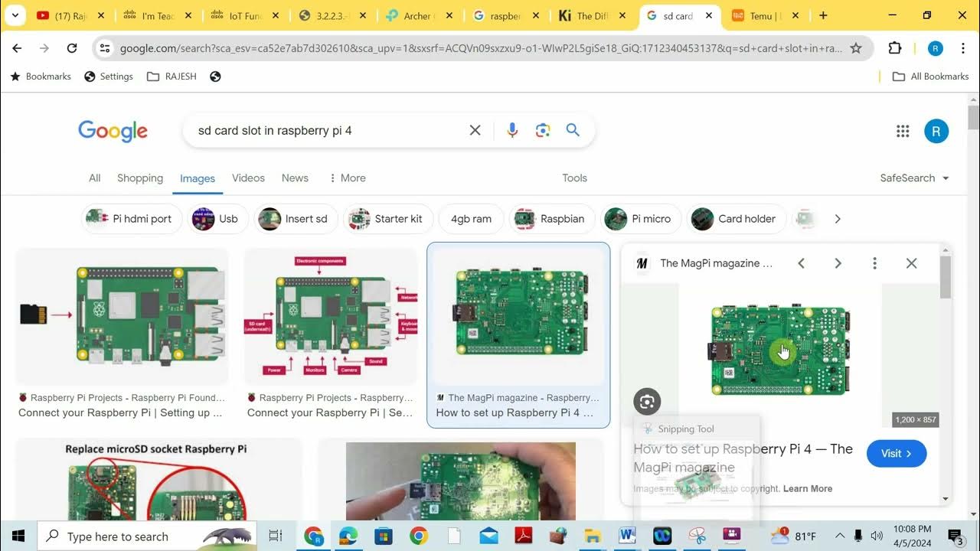Open the SafeSearch dropdown
The height and width of the screenshot is (551, 980).
914,178
